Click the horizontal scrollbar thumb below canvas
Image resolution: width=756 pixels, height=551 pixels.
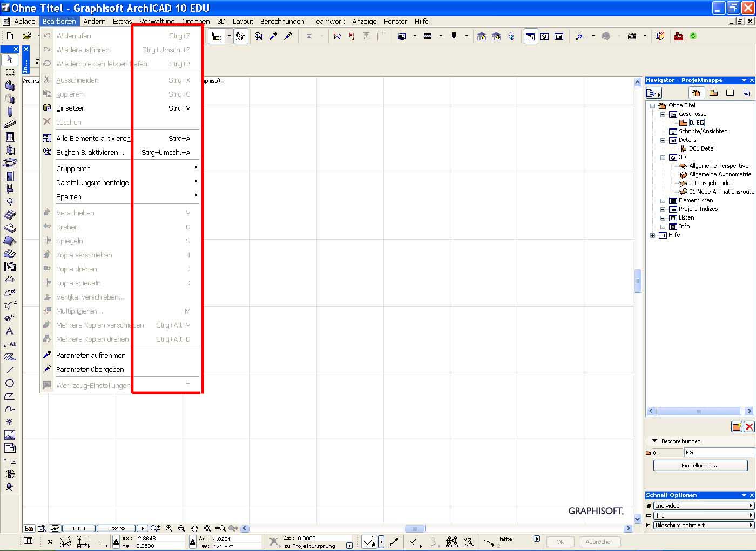(415, 528)
